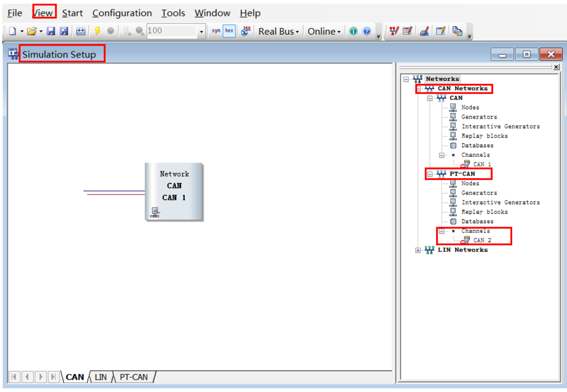Click the blue question mark help icon
This screenshot has height=392, width=567.
(x=367, y=31)
